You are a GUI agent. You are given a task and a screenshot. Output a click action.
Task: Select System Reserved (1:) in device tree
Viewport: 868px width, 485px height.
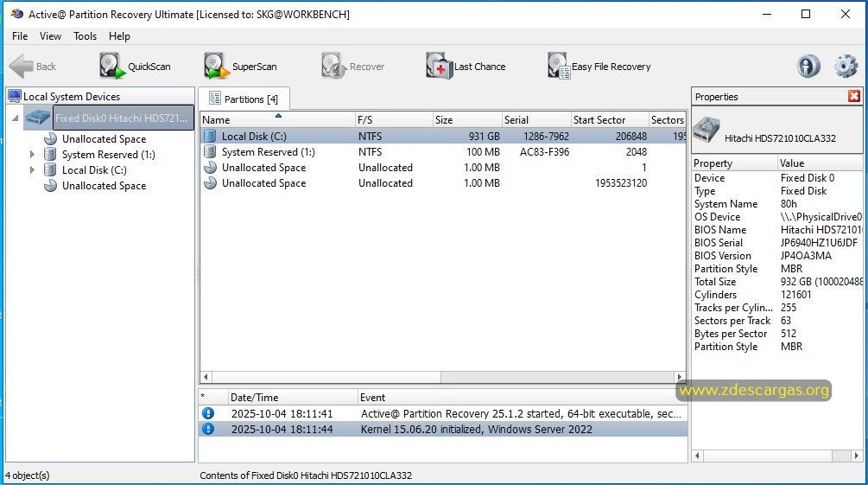(x=109, y=154)
